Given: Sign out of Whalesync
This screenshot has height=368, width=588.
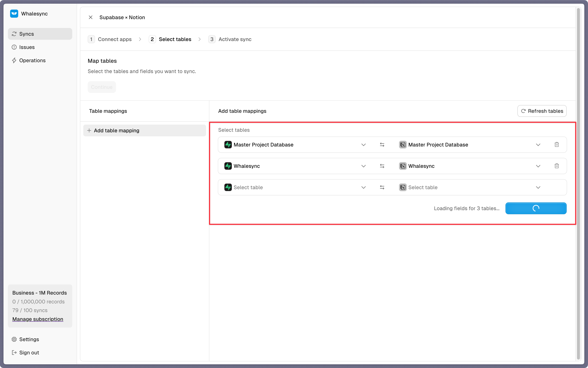Looking at the screenshot, I should (40, 352).
